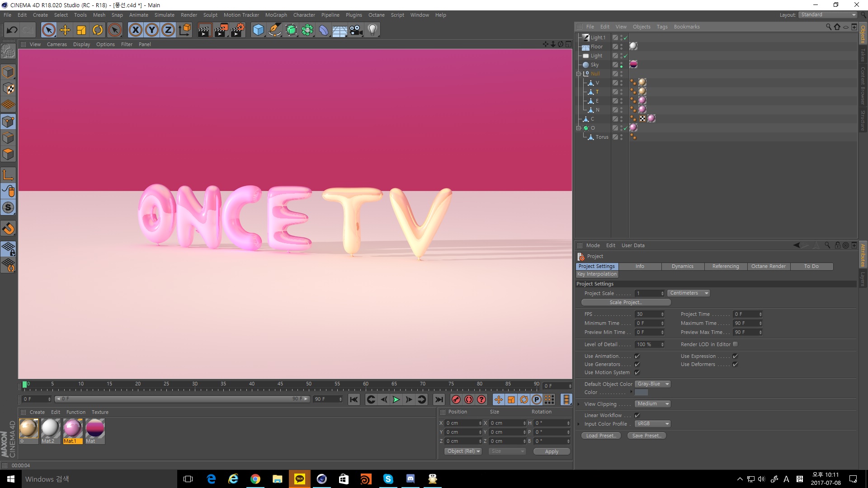Select Polygons mode icon
Image resolution: width=868 pixels, height=488 pixels.
pos(8,154)
